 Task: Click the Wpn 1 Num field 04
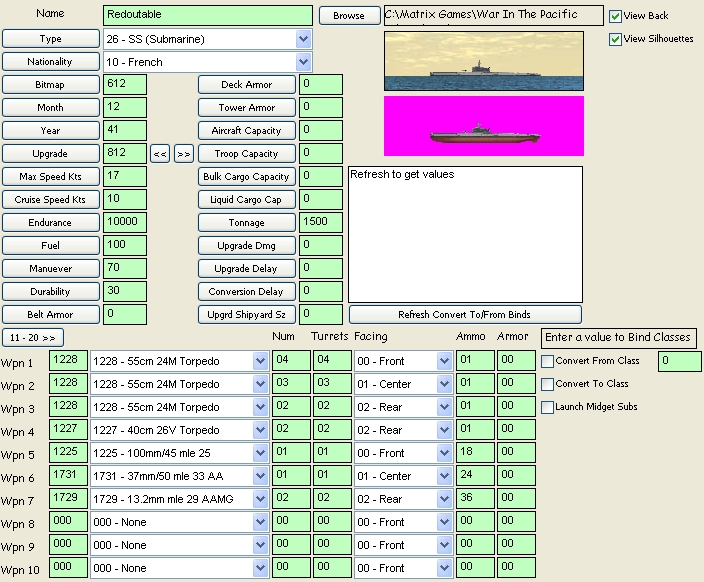[x=291, y=361]
